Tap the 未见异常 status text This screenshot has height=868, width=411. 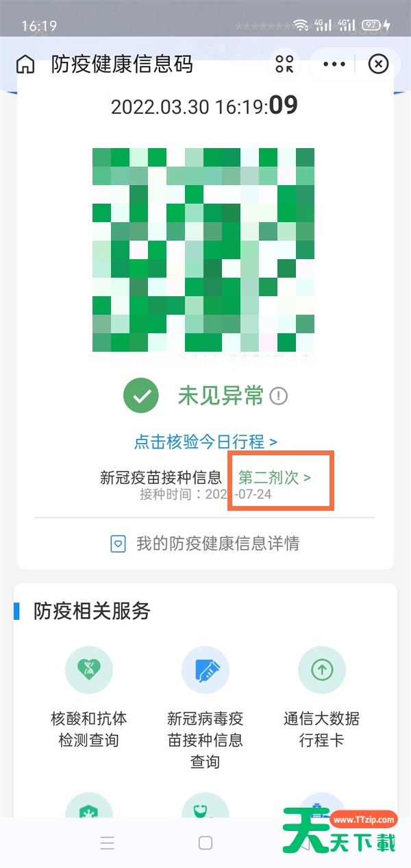click(221, 396)
